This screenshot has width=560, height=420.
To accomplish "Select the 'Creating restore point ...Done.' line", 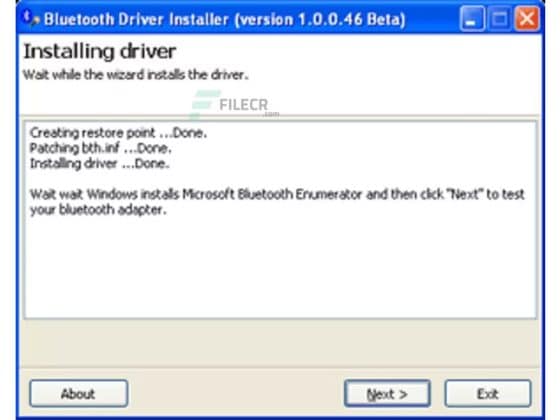I will 118,133.
